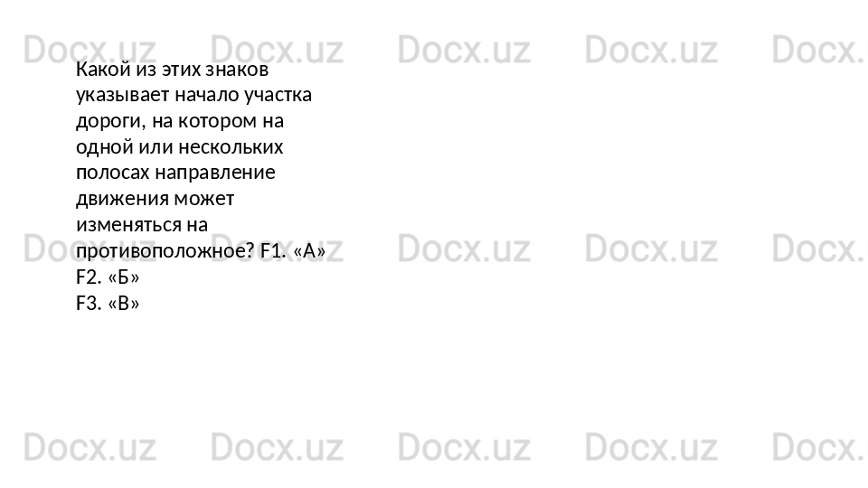This screenshot has height=488, width=868.
Task: Click the word «одной» in the text
Action: tap(105, 147)
